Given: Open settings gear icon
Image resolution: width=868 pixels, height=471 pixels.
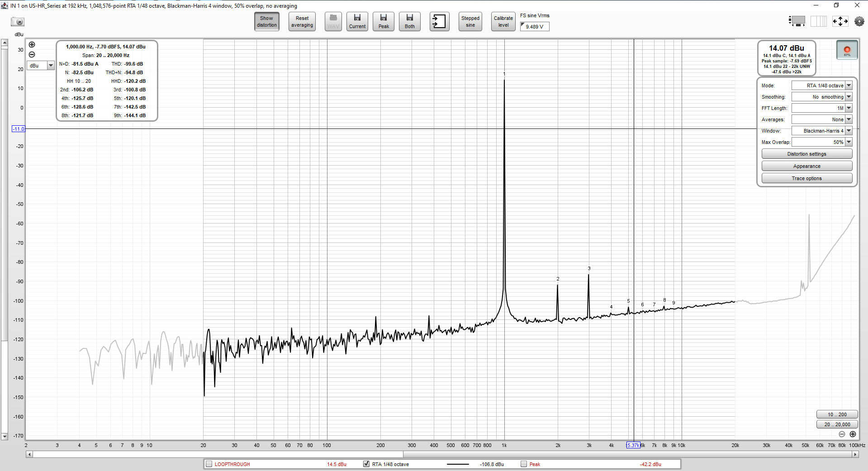Looking at the screenshot, I should click(x=859, y=21).
